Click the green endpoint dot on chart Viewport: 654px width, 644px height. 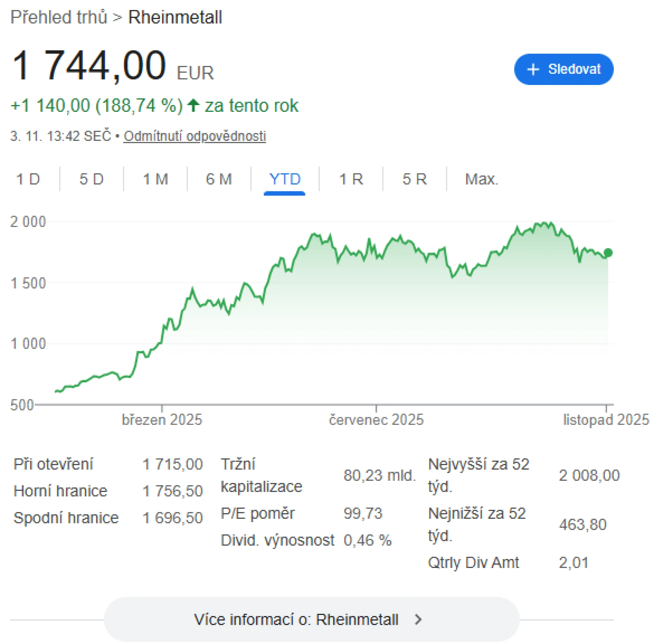point(608,253)
